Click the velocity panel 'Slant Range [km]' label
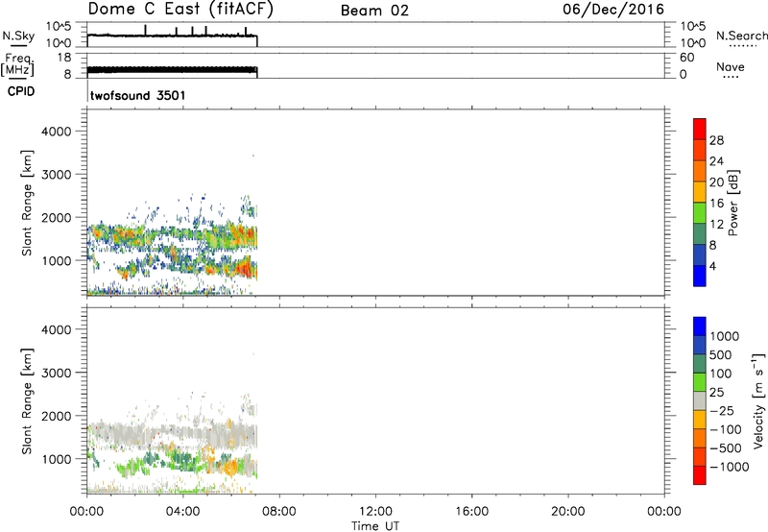The height and width of the screenshot is (532, 768). click(x=27, y=401)
